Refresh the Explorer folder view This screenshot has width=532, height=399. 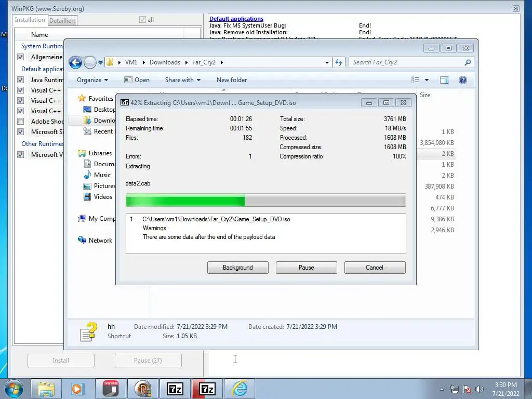pyautogui.click(x=339, y=62)
